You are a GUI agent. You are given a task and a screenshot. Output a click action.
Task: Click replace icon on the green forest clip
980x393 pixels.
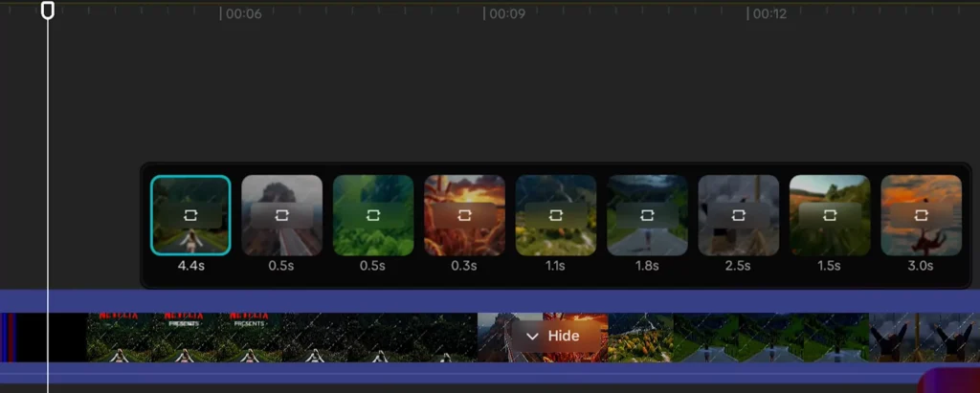373,215
